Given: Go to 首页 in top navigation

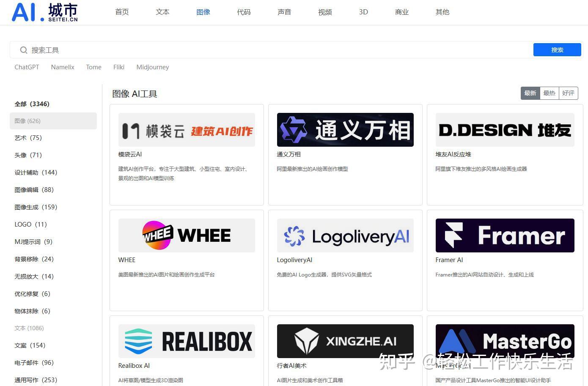Looking at the screenshot, I should point(122,12).
